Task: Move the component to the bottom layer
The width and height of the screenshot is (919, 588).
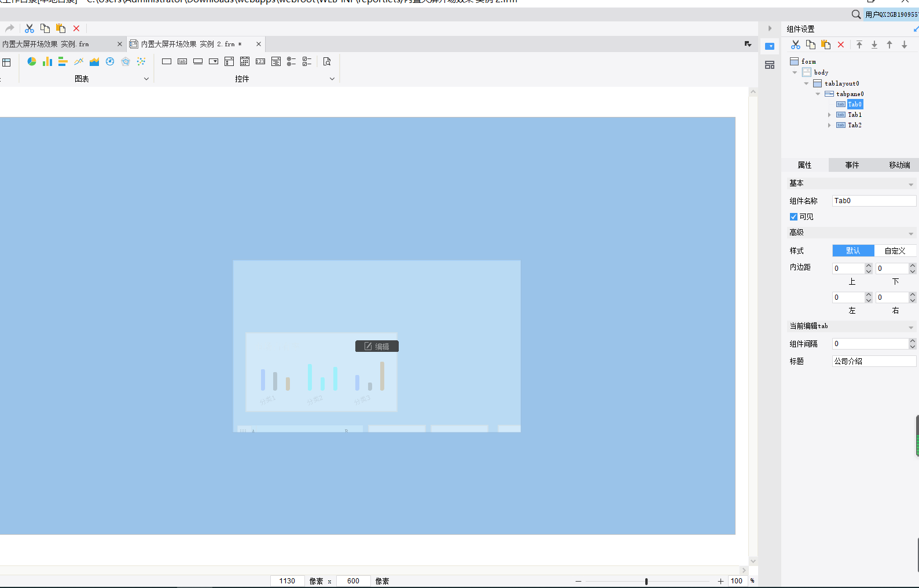Action: tap(874, 45)
